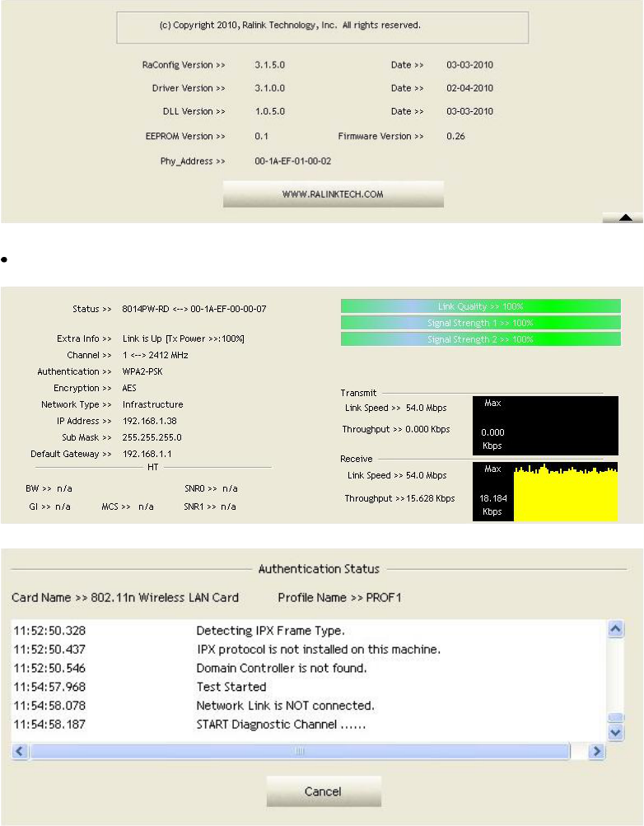Screen dimensions: 644x826
Task: Select log entry 'Detecting IPX Frame Type.'
Action: 270,631
